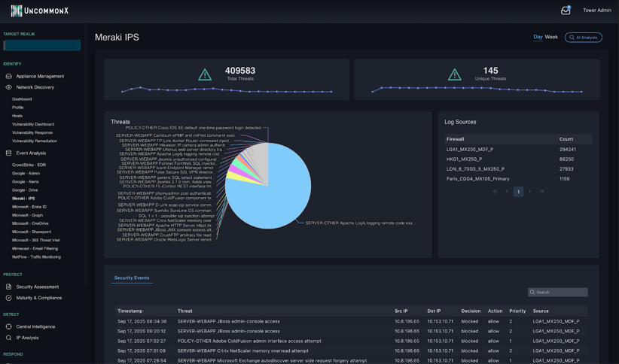This screenshot has height=364, width=619.
Task: Click the AI Analysis button
Action: point(583,37)
